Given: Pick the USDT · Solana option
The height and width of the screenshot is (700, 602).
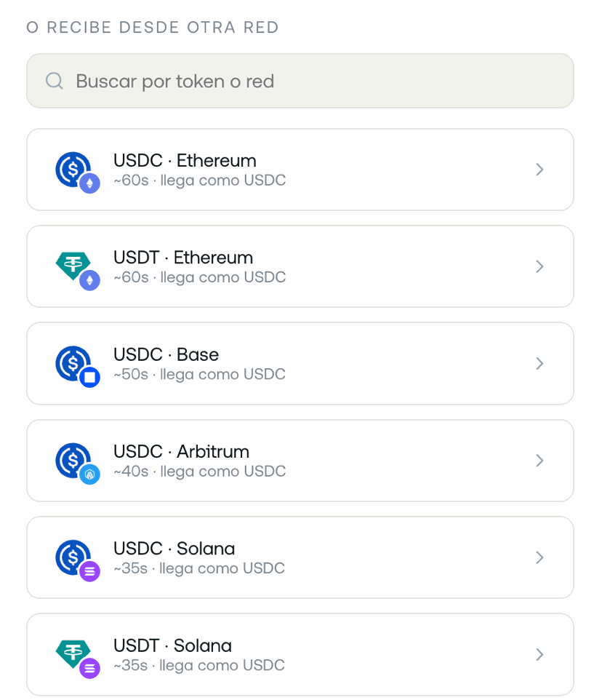Looking at the screenshot, I should [300, 654].
